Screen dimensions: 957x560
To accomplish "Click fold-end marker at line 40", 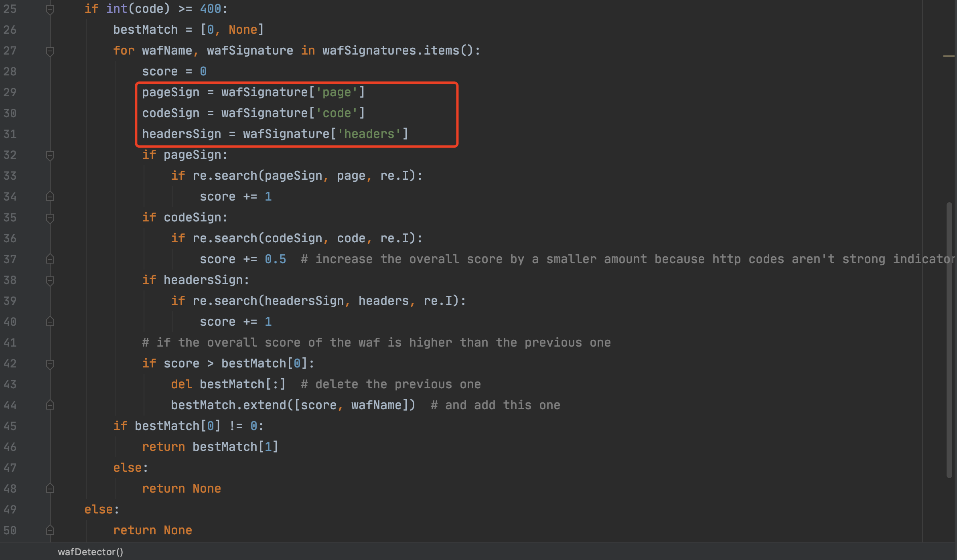I will click(50, 322).
